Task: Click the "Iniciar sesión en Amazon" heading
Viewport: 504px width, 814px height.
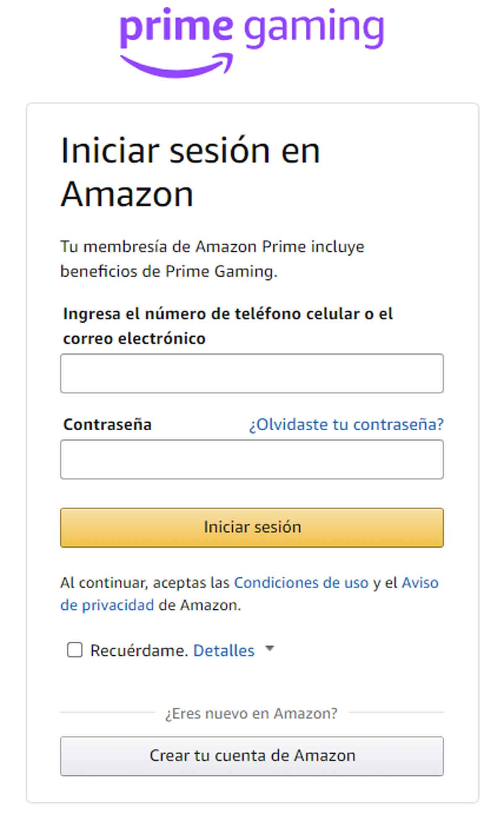Action: pos(190,171)
